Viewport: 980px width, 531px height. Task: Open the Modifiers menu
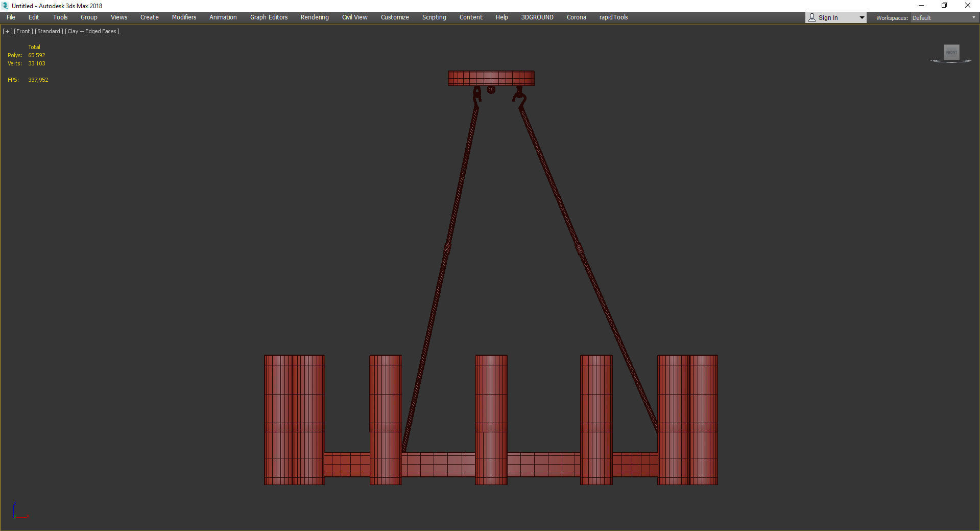(184, 17)
